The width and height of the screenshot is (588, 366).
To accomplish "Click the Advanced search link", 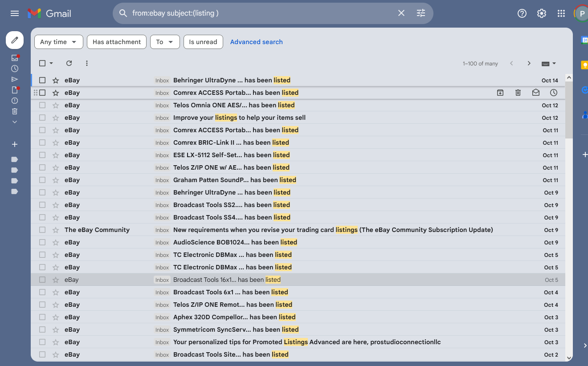I will [256, 42].
